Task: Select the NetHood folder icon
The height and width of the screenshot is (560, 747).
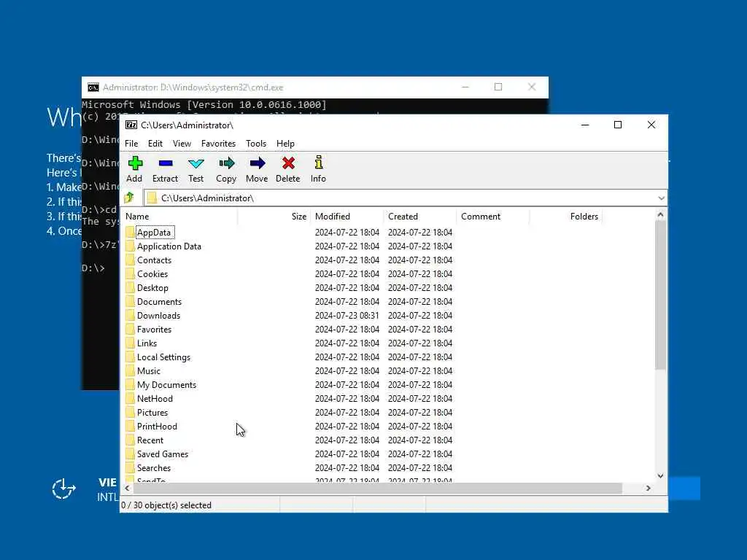Action: 130,399
